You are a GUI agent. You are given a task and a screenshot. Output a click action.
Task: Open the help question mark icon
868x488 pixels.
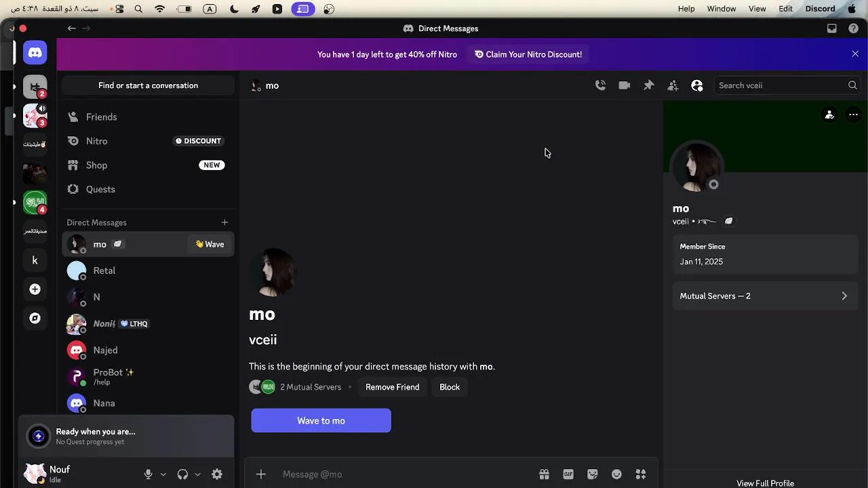pyautogui.click(x=854, y=28)
